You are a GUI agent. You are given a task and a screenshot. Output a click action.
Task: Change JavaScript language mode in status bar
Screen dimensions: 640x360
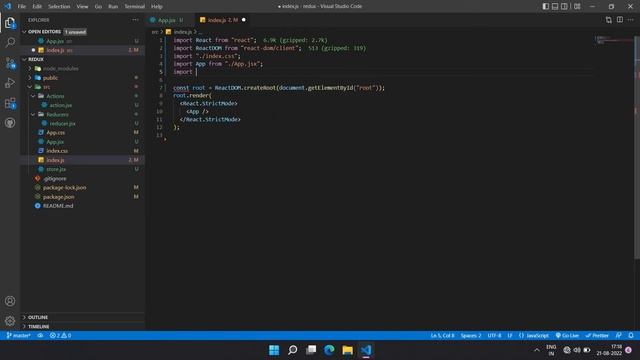tap(534, 336)
